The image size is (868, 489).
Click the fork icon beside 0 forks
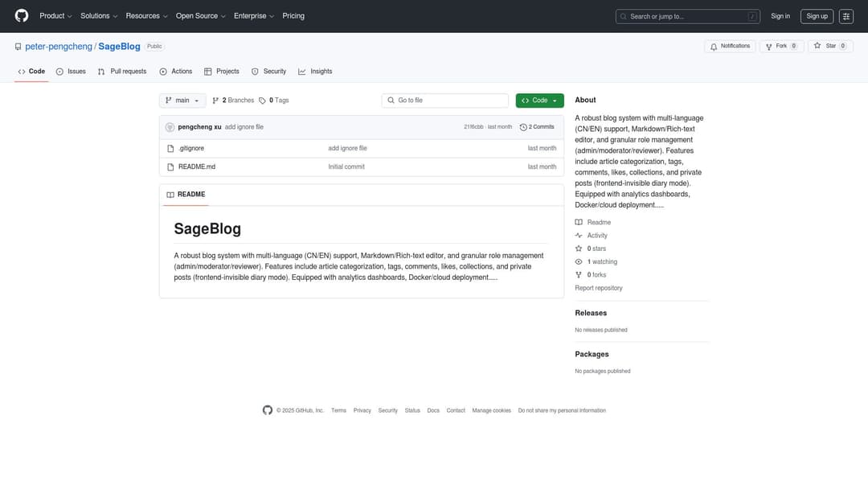tap(579, 275)
